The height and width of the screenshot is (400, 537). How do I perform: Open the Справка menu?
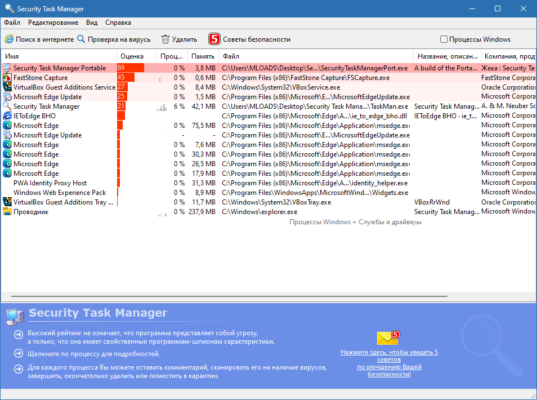pyautogui.click(x=118, y=23)
